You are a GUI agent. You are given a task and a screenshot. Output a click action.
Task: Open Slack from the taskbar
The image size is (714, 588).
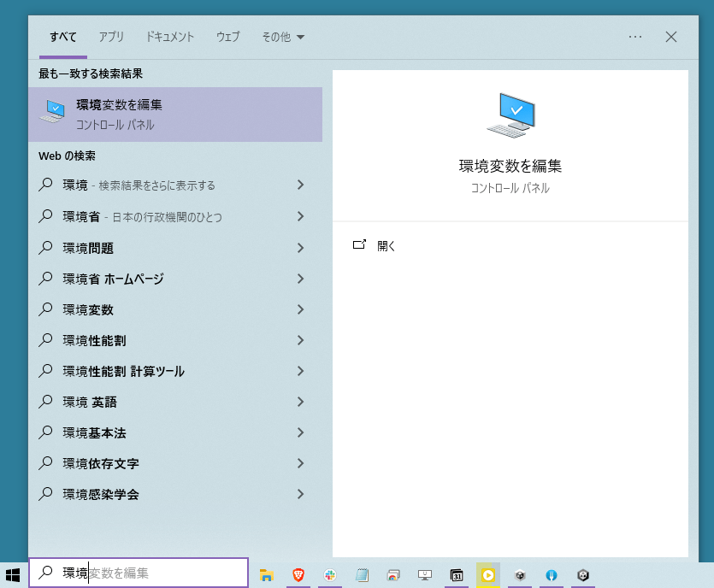(329, 575)
